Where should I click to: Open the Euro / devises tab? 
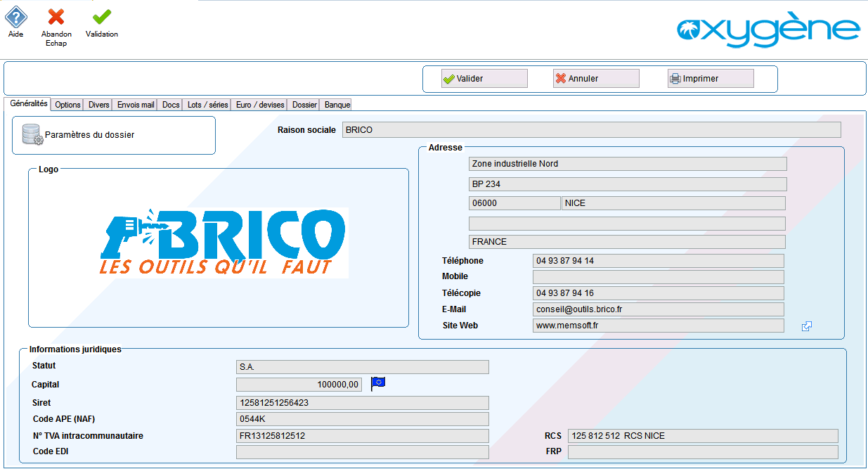click(x=260, y=105)
